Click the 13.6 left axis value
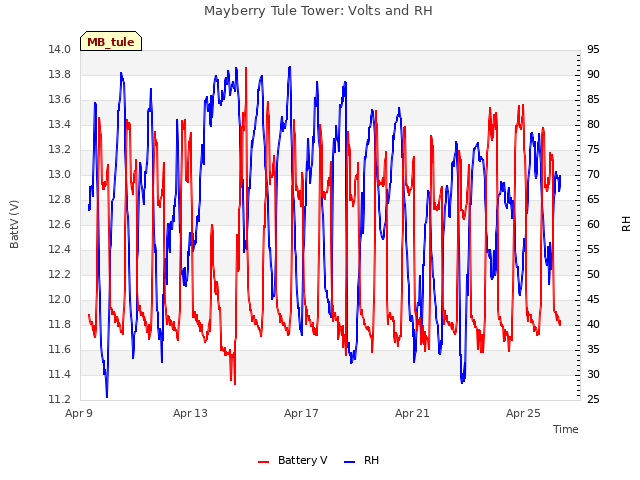640x480 pixels. pos(60,100)
